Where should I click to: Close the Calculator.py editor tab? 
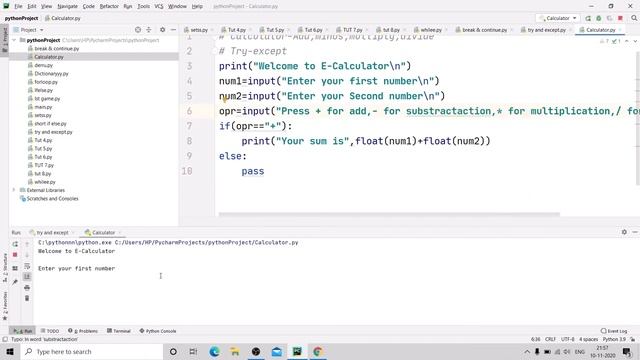620,30
